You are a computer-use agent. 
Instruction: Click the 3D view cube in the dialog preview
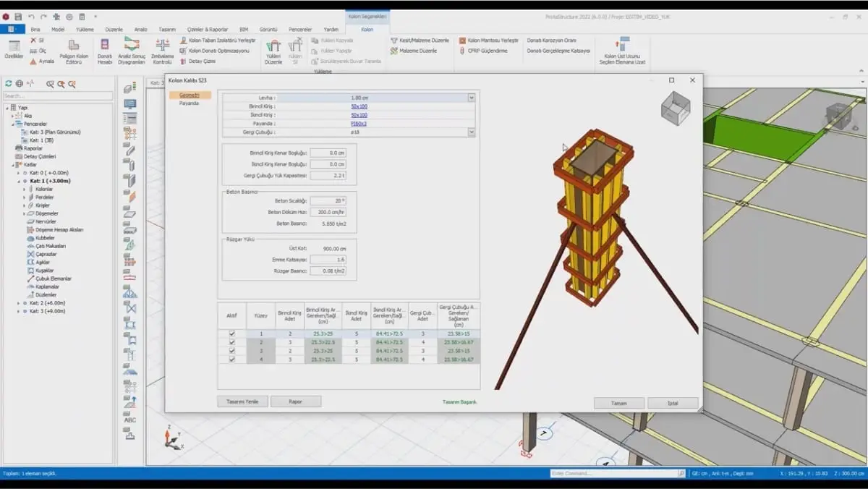(x=676, y=107)
